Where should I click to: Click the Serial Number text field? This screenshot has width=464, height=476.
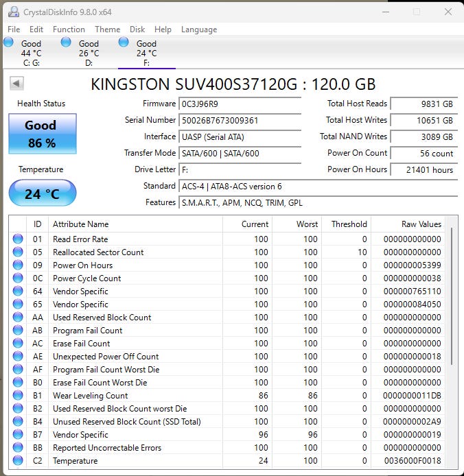pos(240,121)
